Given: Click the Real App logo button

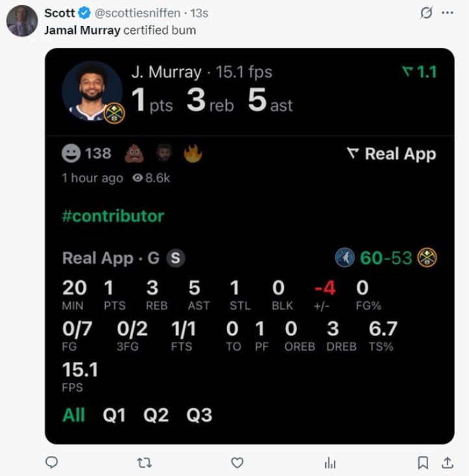Looking at the screenshot, I should click(391, 154).
